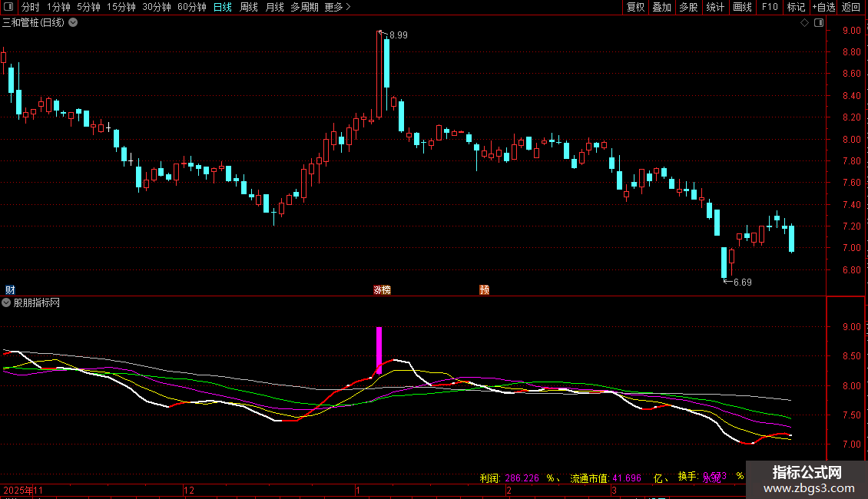Click the 财 financial marker icon
Image resolution: width=868 pixels, height=499 pixels.
(x=10, y=289)
